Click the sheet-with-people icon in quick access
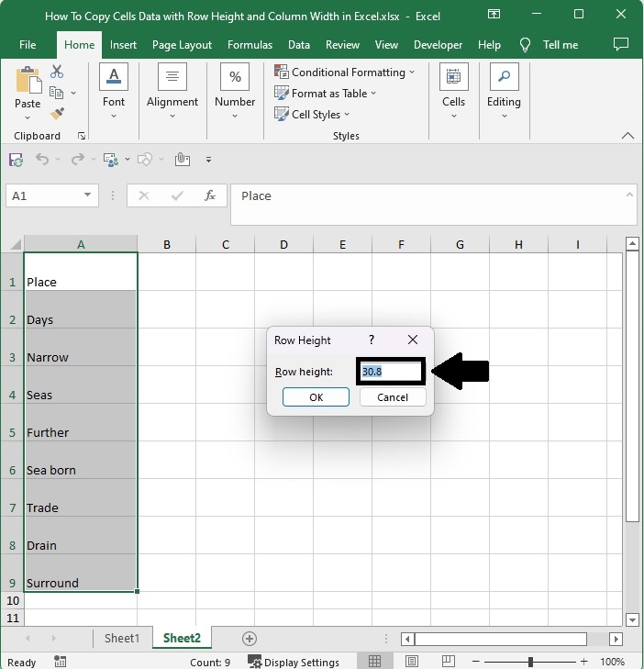Viewport: 644px width, 669px height. pos(111,160)
